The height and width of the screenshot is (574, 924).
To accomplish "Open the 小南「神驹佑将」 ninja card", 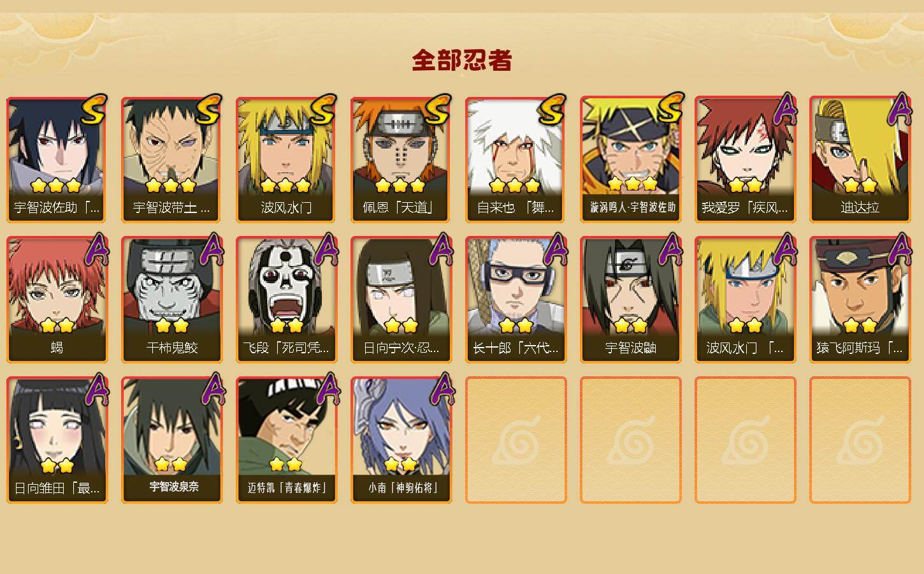I will coord(401,440).
